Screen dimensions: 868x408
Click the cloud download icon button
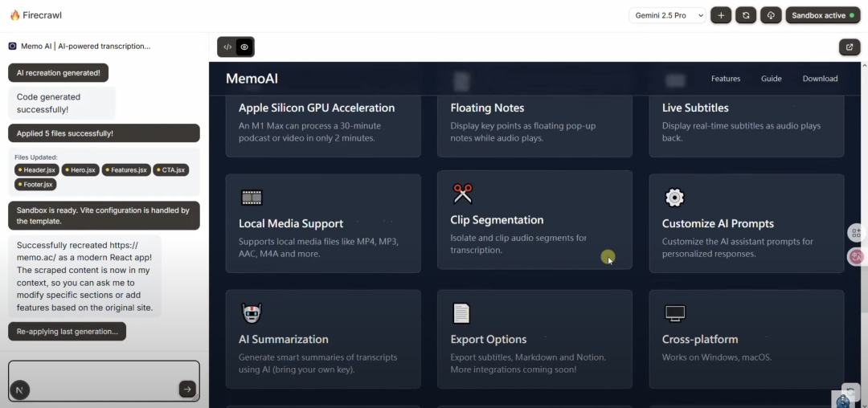771,15
